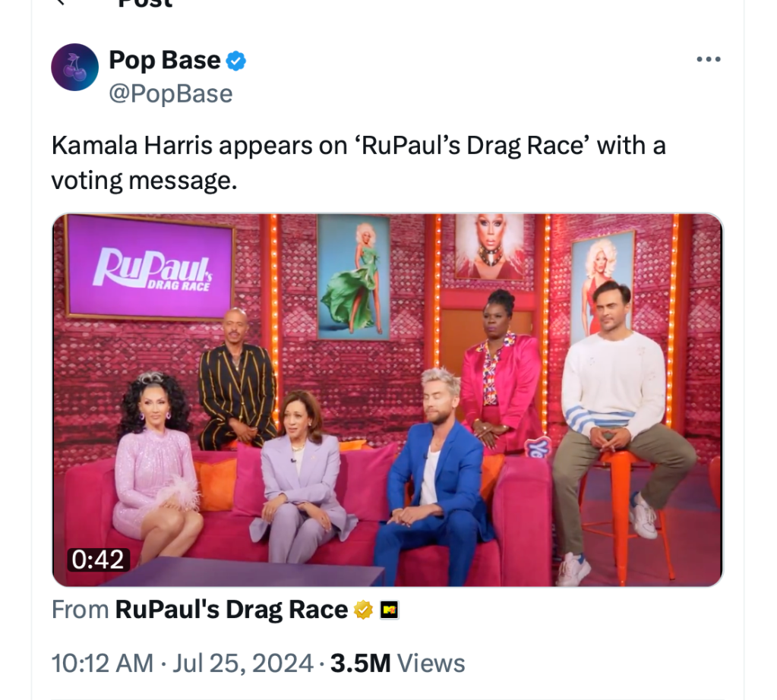777x700 pixels.
Task: Open the Pop Base display name profile link
Action: [165, 61]
